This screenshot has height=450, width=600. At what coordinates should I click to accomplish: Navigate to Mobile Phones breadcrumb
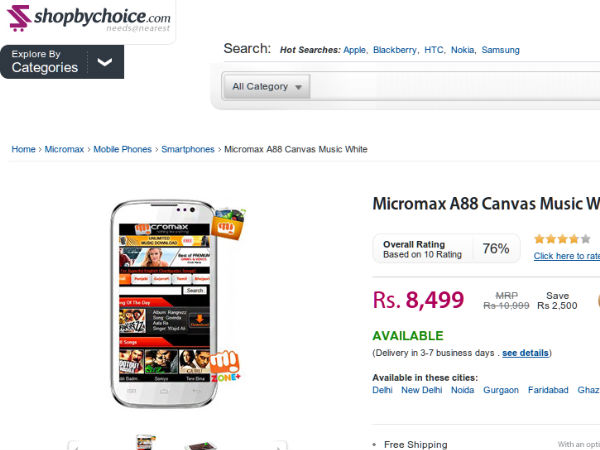click(x=122, y=149)
